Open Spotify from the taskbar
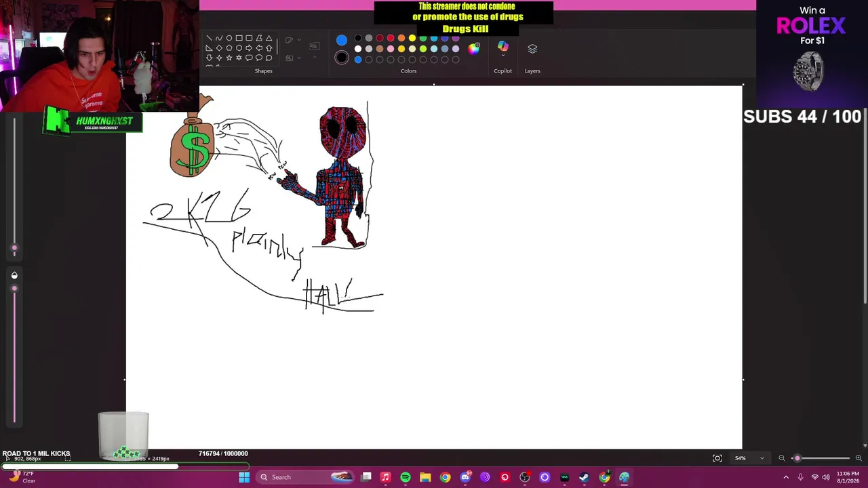Viewport: 868px width, 488px height. click(406, 477)
